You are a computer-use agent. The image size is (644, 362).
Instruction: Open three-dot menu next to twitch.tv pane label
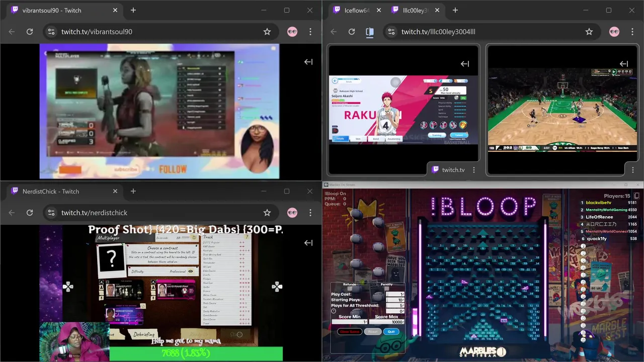tap(473, 170)
